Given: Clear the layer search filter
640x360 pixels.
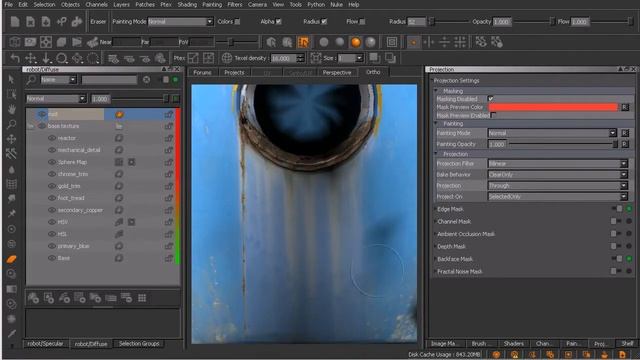Looking at the screenshot, I should tap(147, 80).
